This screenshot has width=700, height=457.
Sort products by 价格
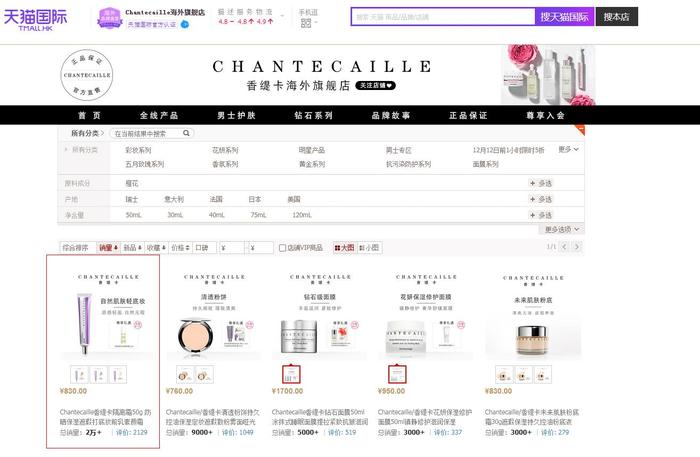click(180, 248)
